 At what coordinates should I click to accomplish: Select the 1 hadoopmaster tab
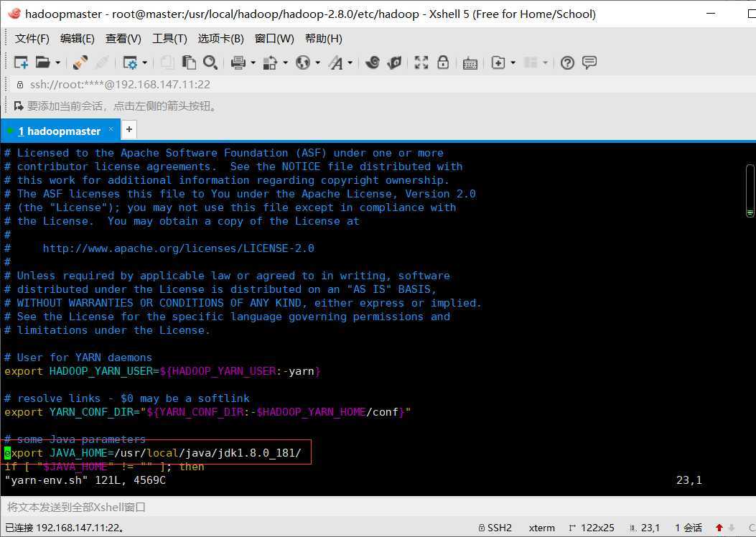click(x=60, y=131)
